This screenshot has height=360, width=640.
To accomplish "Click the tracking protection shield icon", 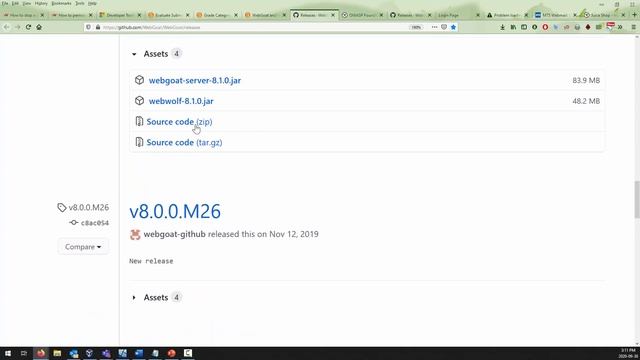I will tap(88, 27).
